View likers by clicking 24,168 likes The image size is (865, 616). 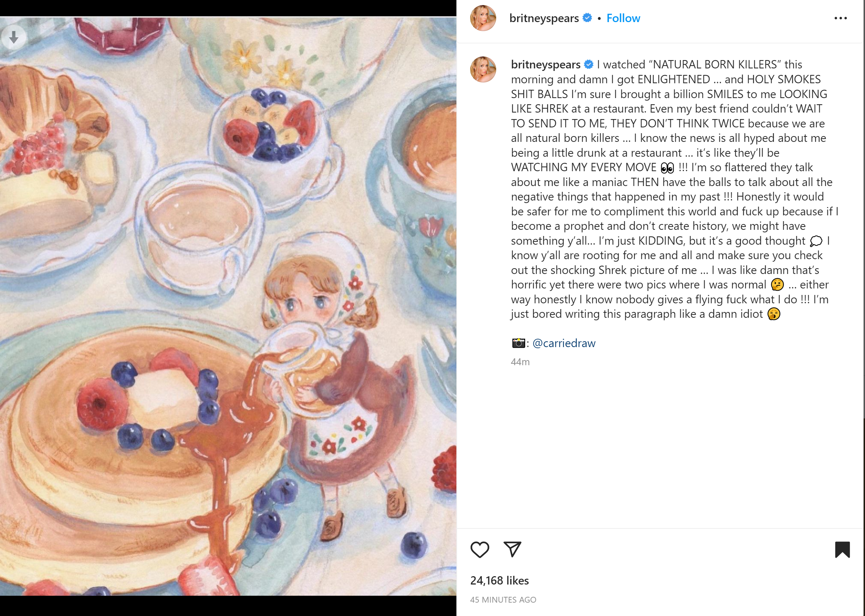pyautogui.click(x=499, y=581)
